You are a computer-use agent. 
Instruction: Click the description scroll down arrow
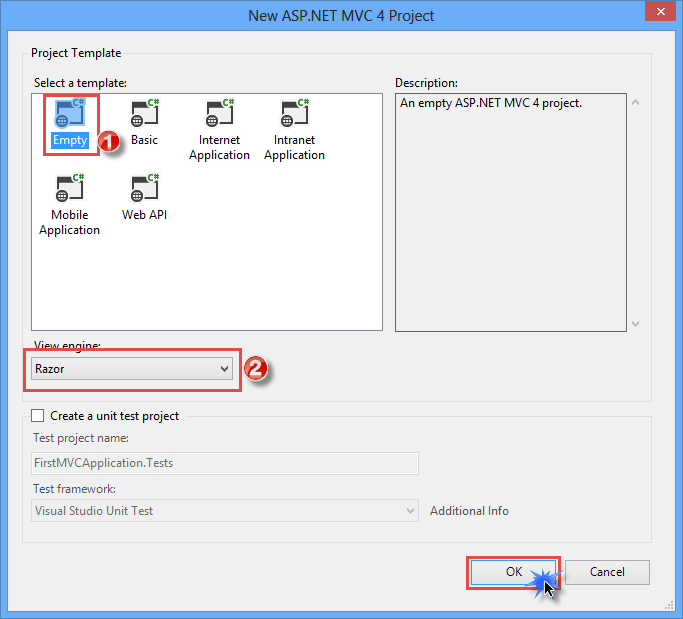click(636, 324)
